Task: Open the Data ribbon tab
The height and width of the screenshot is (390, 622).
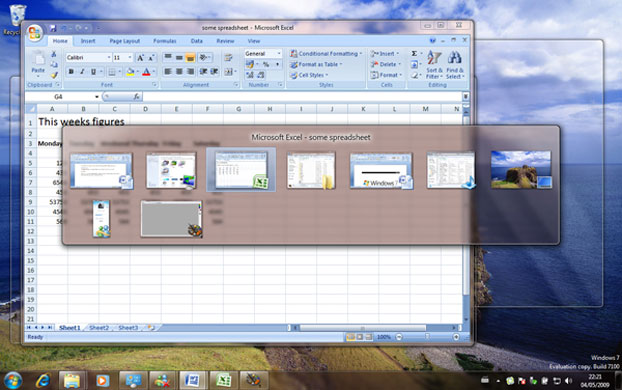Action: pos(196,41)
